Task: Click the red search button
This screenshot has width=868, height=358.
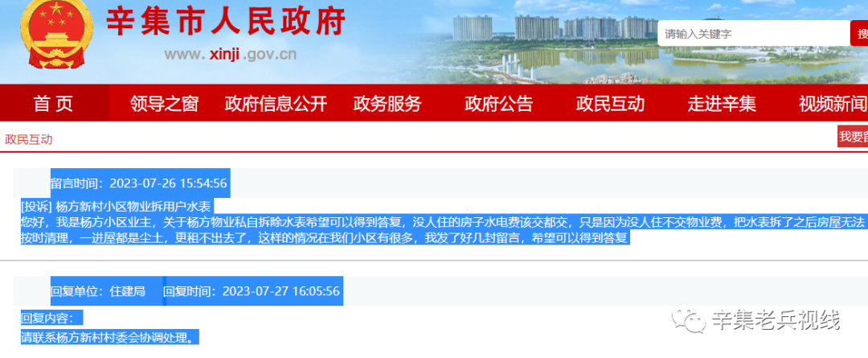Action: click(860, 34)
